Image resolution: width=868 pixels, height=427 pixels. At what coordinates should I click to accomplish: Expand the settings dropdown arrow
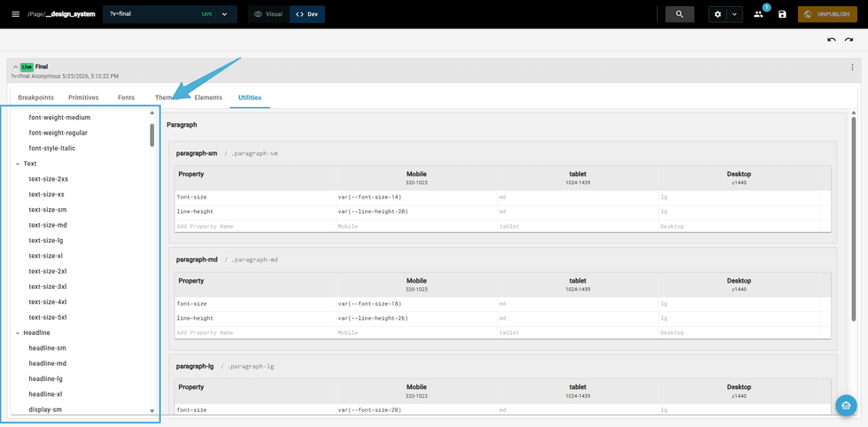[x=734, y=14]
